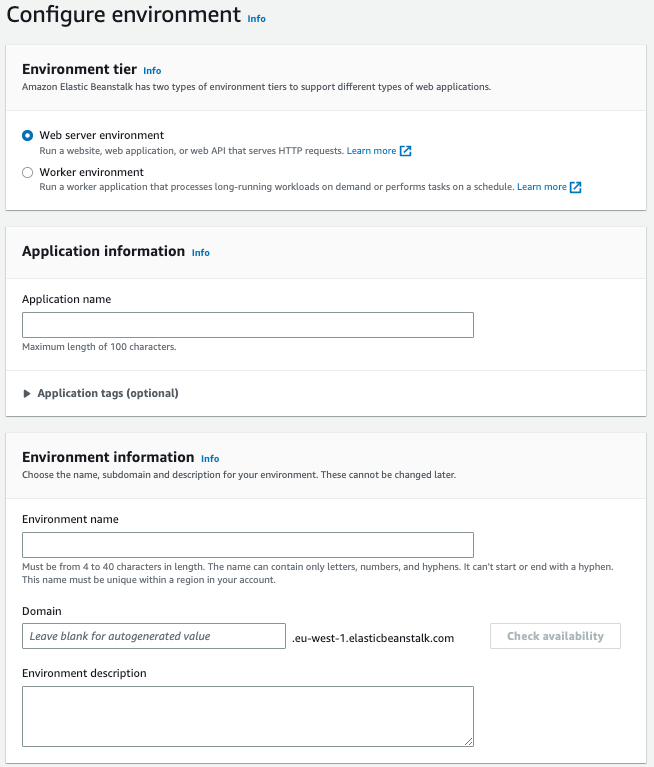Open Learn more link for Web server environment

371,151
